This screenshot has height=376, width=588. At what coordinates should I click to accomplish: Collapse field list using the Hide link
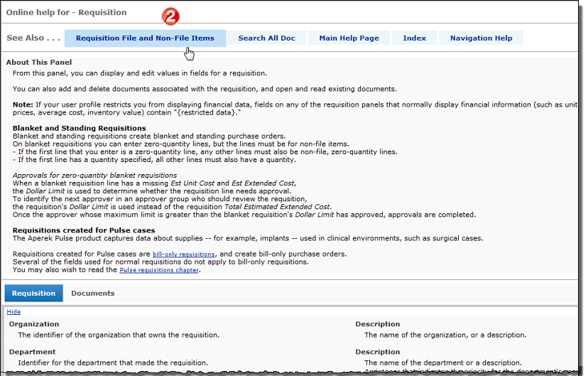pos(13,311)
